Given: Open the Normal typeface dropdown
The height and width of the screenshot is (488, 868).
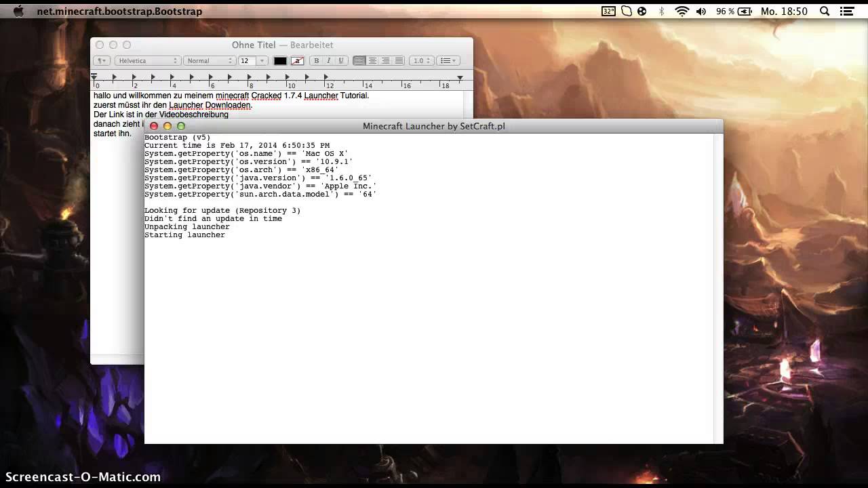Looking at the screenshot, I should [x=209, y=61].
